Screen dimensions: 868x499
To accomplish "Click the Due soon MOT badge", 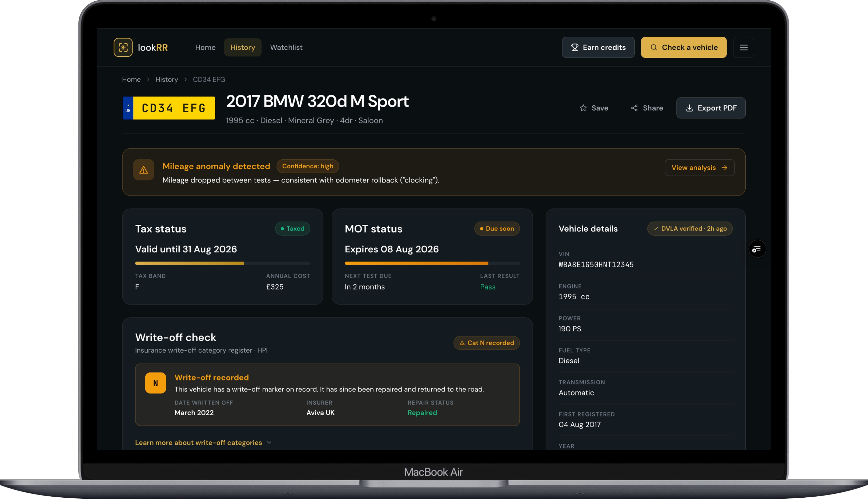I will 497,229.
